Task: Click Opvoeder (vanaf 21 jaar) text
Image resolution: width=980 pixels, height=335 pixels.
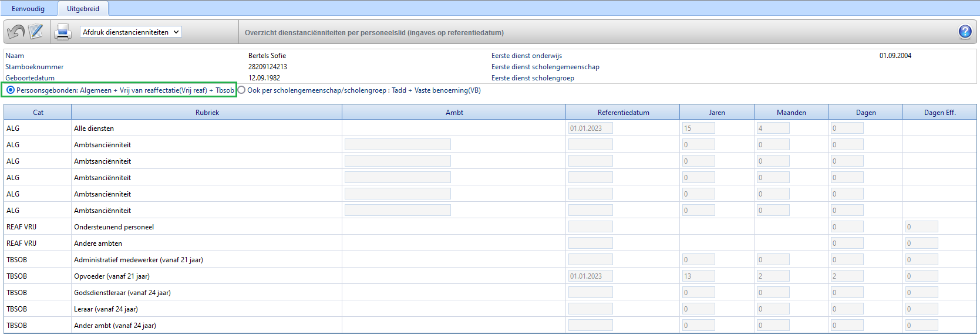Action: point(112,276)
